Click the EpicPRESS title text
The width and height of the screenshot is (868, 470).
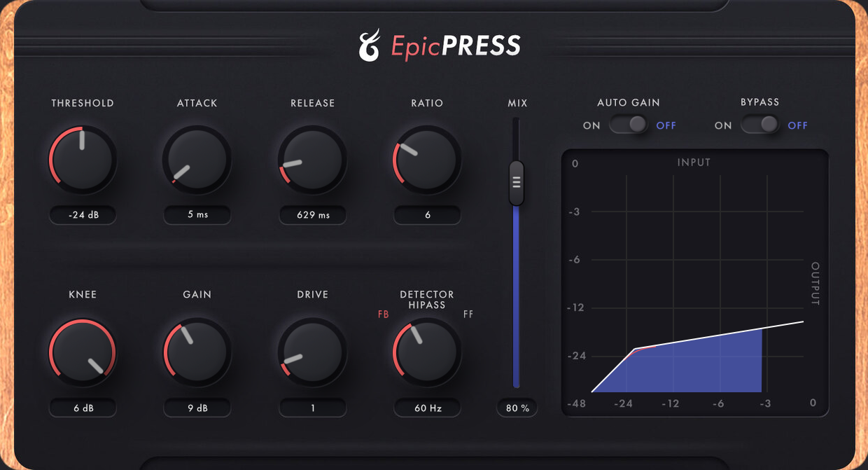coord(456,46)
